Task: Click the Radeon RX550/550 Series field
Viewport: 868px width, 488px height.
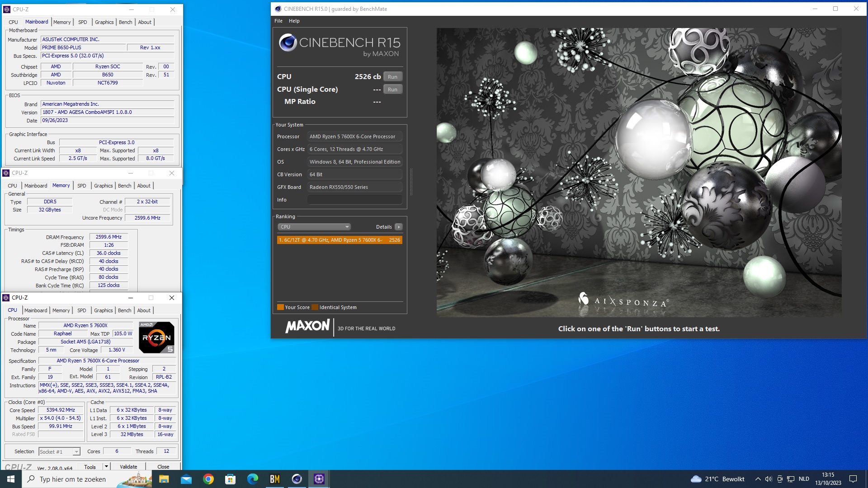Action: [x=355, y=187]
